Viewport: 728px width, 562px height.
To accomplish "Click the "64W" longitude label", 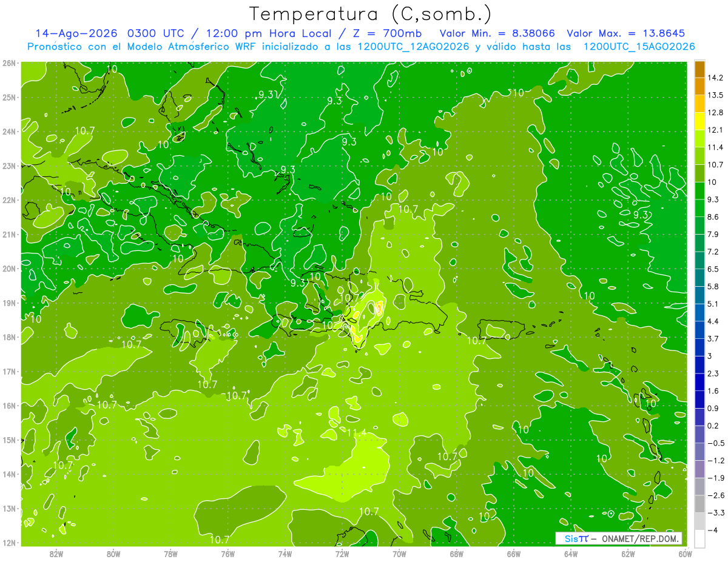I will pyautogui.click(x=571, y=554).
